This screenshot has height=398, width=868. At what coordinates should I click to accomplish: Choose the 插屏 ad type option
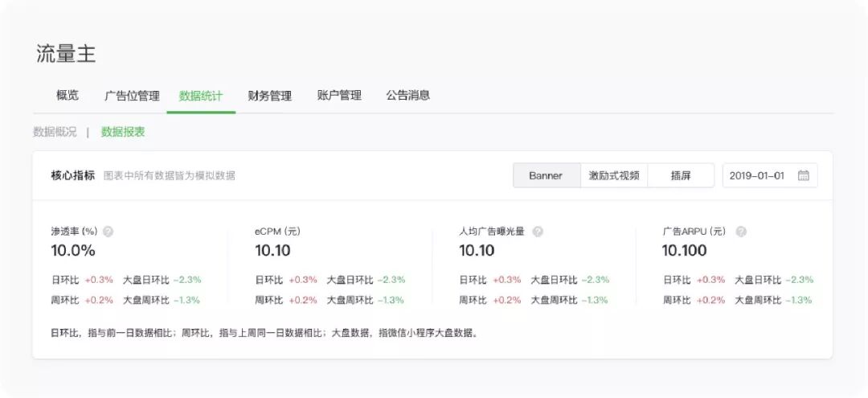tap(681, 175)
